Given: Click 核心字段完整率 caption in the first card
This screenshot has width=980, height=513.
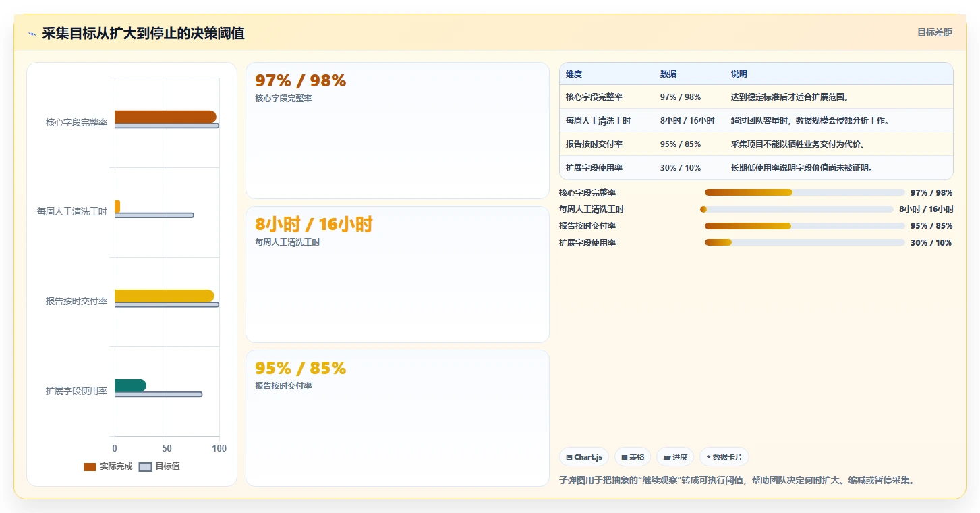Looking at the screenshot, I should [x=283, y=99].
